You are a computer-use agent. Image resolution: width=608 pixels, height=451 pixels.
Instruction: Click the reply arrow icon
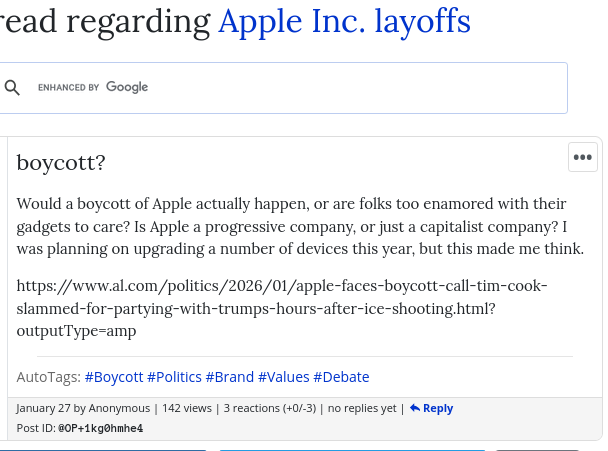[x=415, y=408]
